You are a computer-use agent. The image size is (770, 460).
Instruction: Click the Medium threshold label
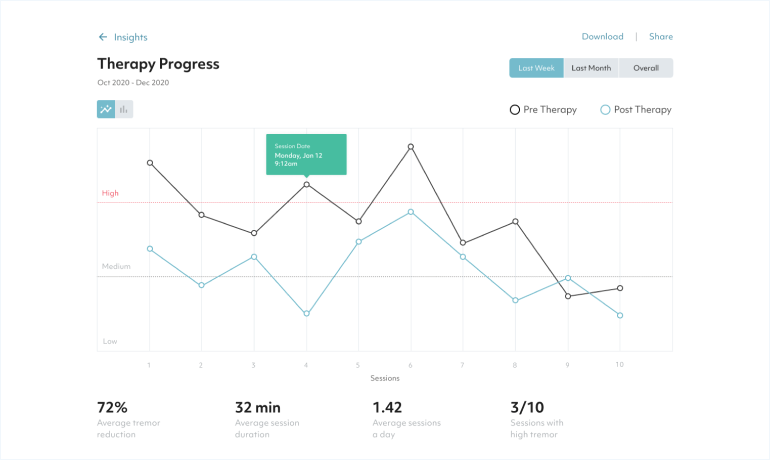(x=116, y=266)
